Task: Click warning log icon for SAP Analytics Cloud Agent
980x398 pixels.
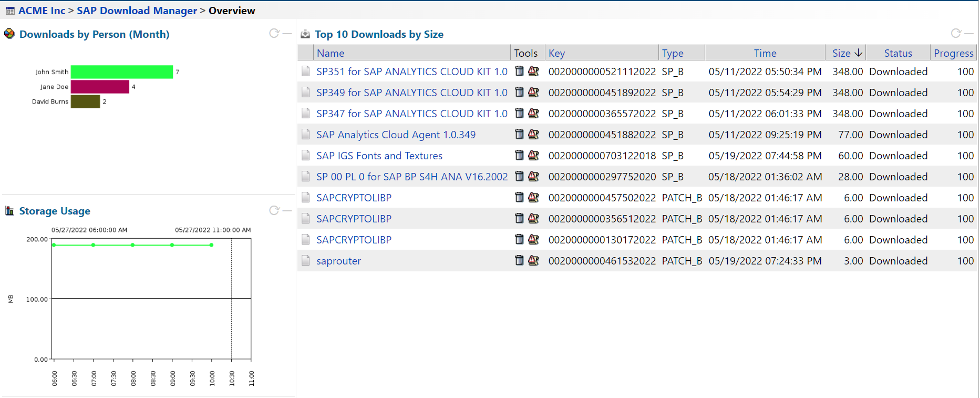Action: (x=533, y=134)
